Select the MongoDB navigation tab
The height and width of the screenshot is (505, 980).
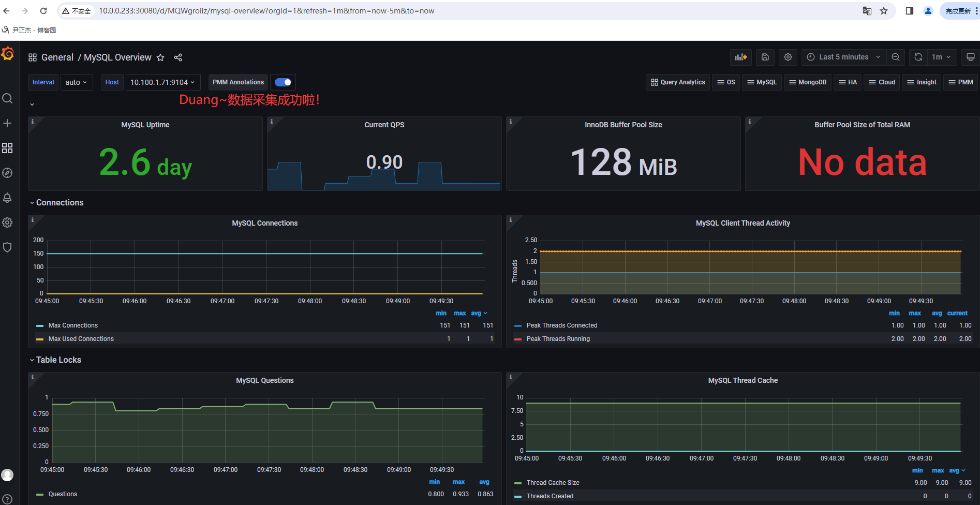point(807,82)
